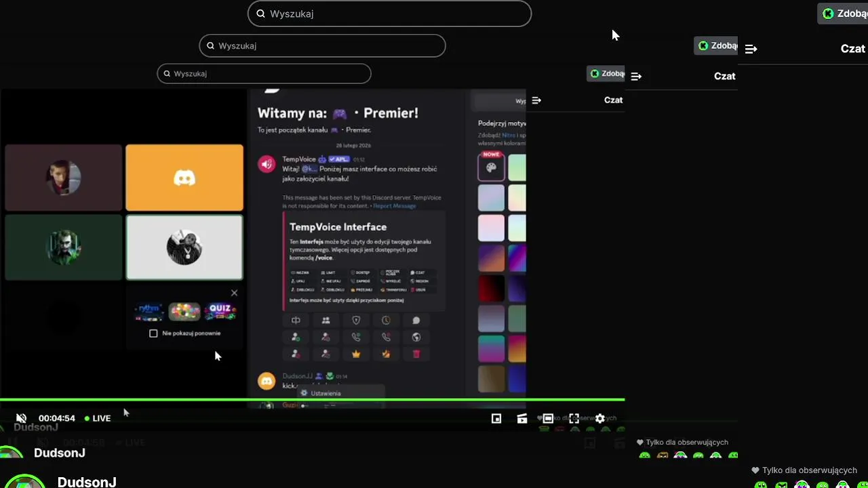
Task: Click the TempVoice red speaker avatar
Action: 267,163
